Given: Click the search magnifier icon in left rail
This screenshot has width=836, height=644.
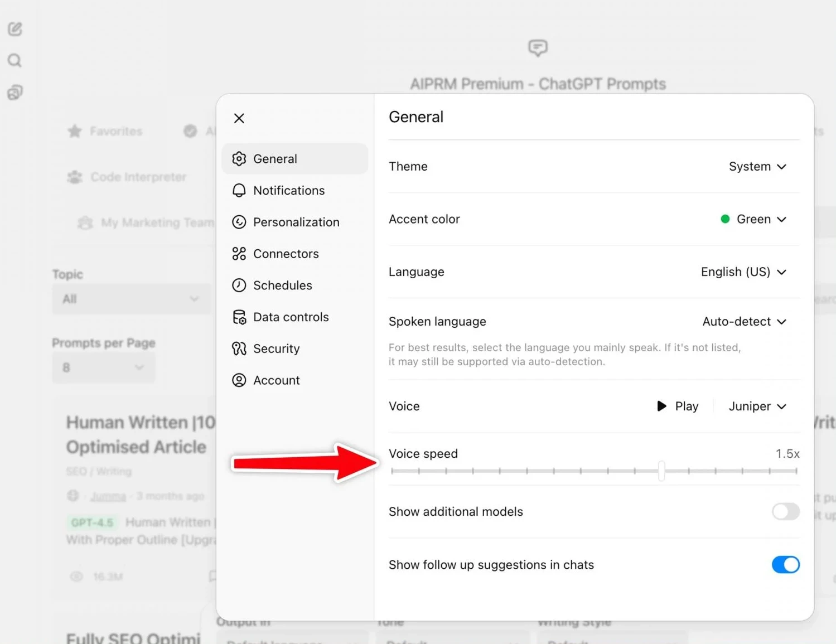Looking at the screenshot, I should point(15,60).
